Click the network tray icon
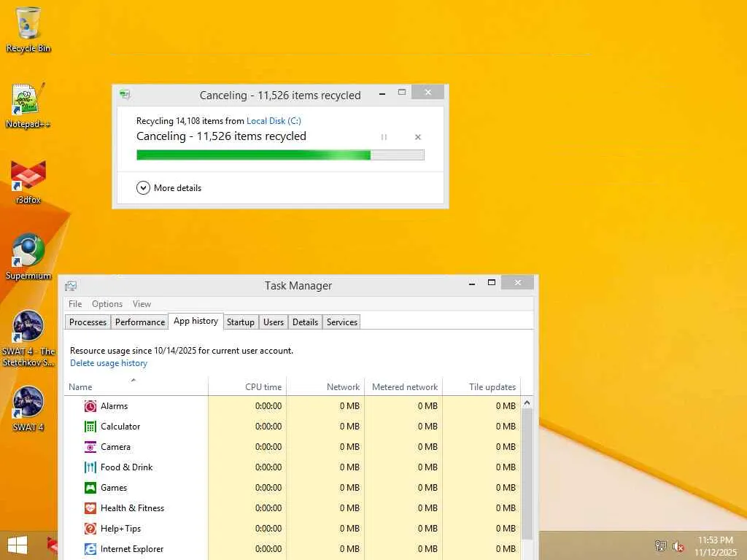The height and width of the screenshot is (560, 747). tap(660, 545)
